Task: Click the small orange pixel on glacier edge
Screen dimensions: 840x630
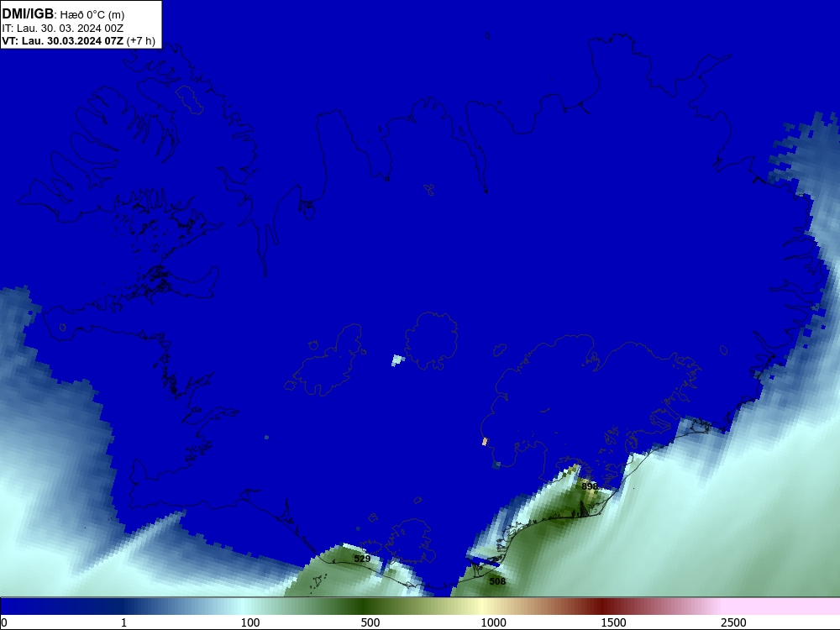Action: click(485, 442)
